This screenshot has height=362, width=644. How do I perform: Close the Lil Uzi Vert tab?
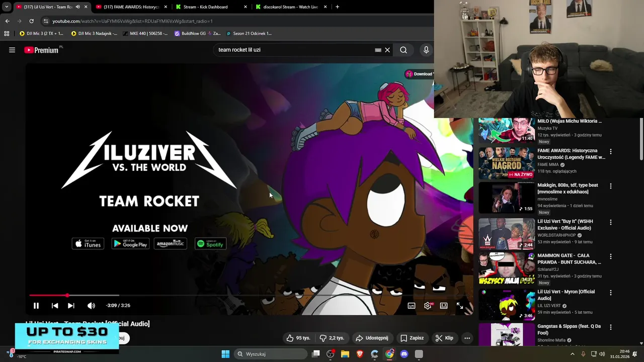coord(86,7)
